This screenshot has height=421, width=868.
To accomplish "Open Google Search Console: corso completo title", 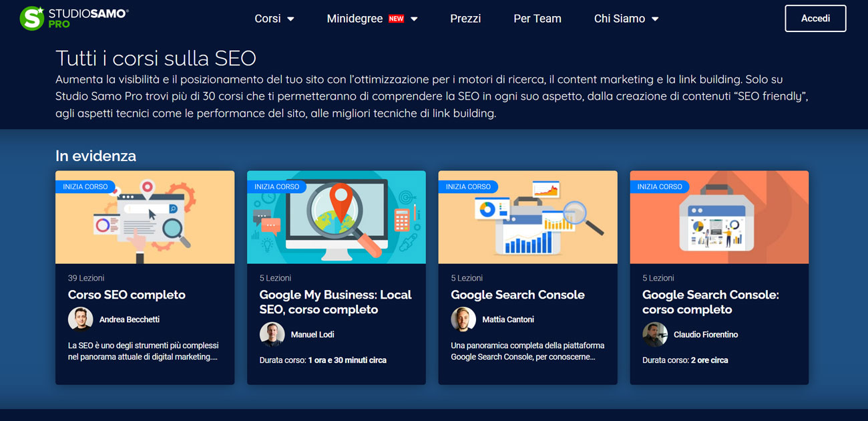I will point(710,302).
